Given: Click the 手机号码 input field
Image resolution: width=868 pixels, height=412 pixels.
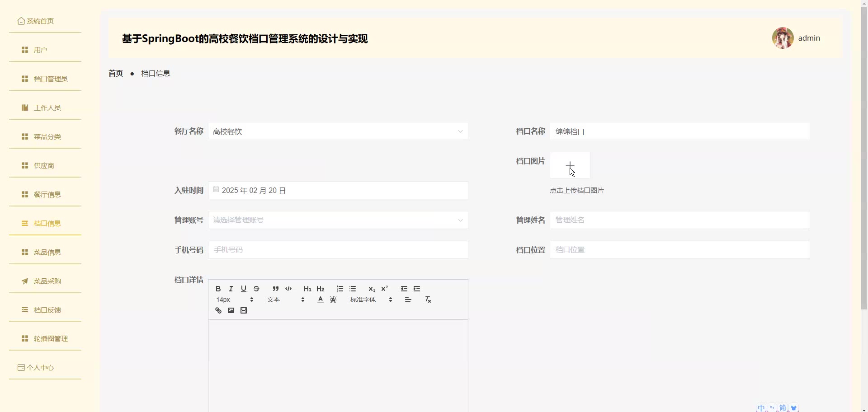Looking at the screenshot, I should 338,250.
